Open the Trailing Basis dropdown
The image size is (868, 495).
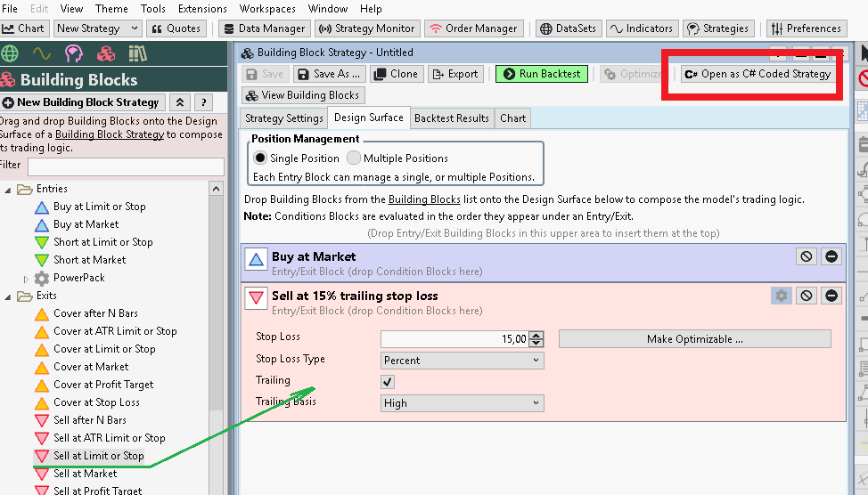pyautogui.click(x=462, y=403)
